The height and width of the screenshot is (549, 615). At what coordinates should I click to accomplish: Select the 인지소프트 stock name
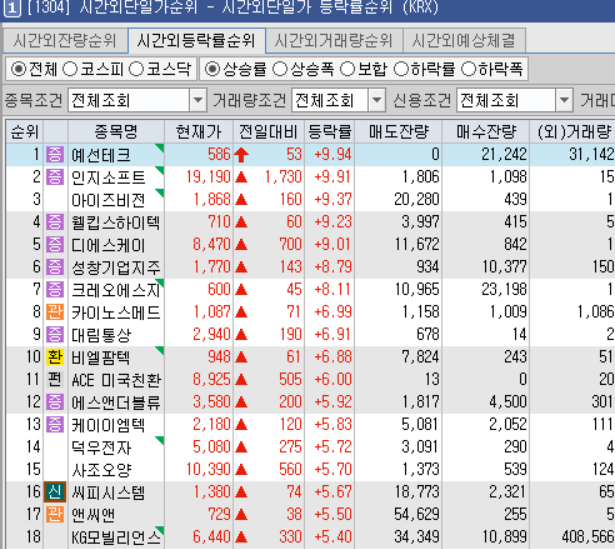pyautogui.click(x=108, y=178)
